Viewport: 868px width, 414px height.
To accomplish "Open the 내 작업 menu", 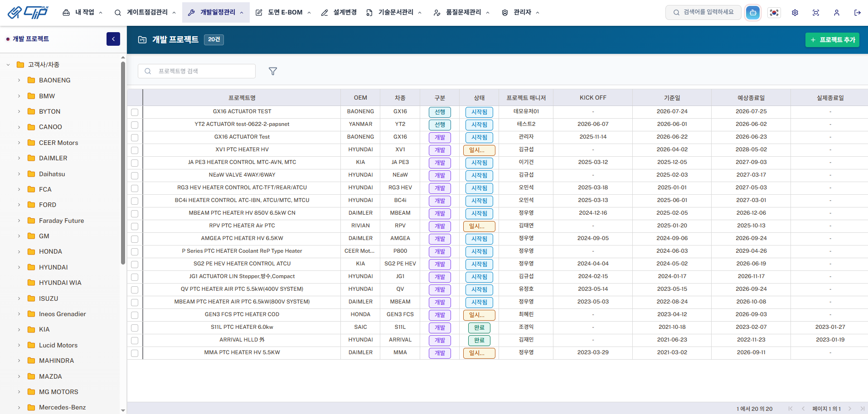I will 82,13.
